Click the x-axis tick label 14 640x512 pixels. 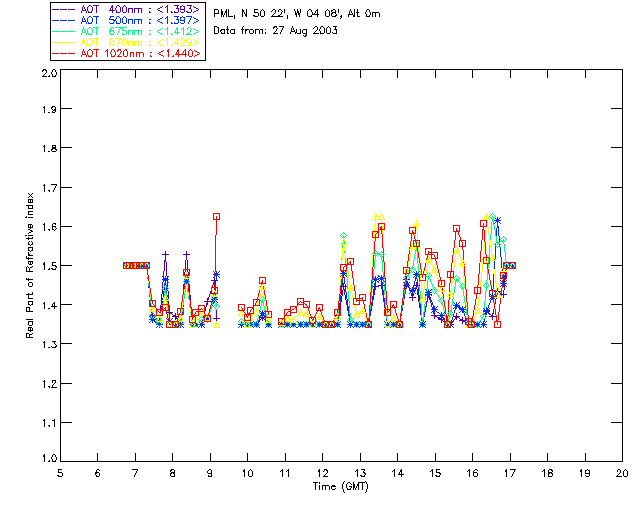pos(398,473)
